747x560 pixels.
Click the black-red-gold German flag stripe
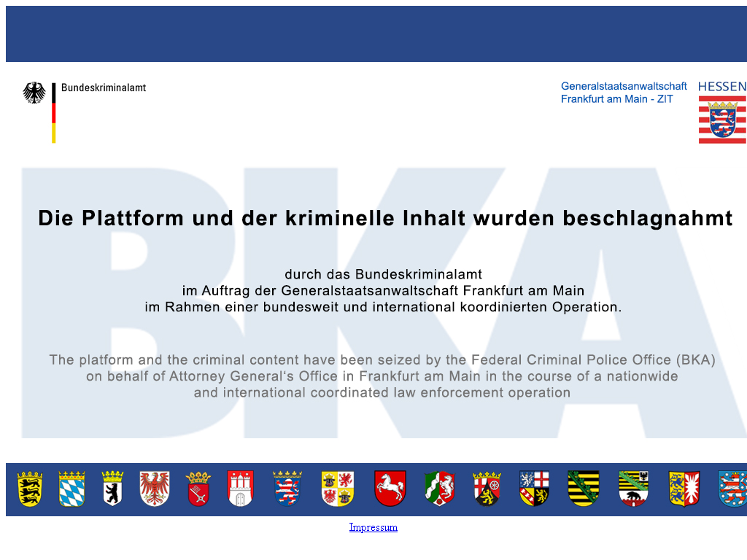[x=54, y=113]
